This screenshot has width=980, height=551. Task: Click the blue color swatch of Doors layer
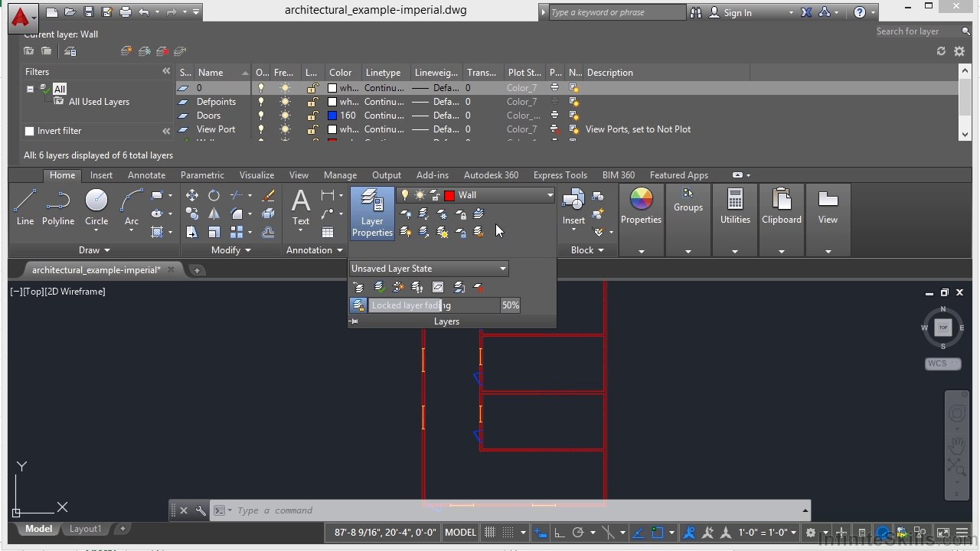(332, 116)
